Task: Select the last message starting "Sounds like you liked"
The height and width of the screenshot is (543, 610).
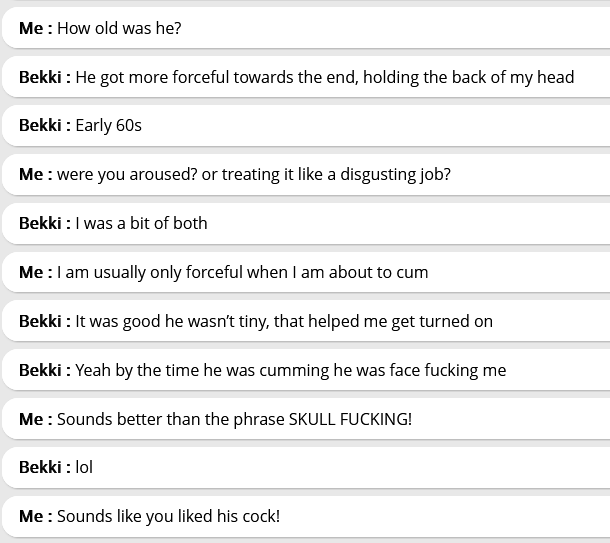Action: coord(168,516)
